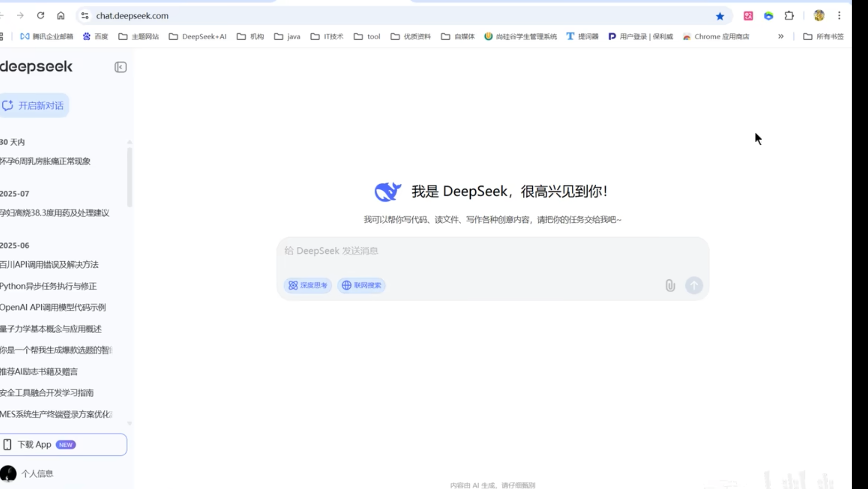Image resolution: width=868 pixels, height=489 pixels.
Task: Go forward with browser forward arrow
Action: tap(20, 16)
